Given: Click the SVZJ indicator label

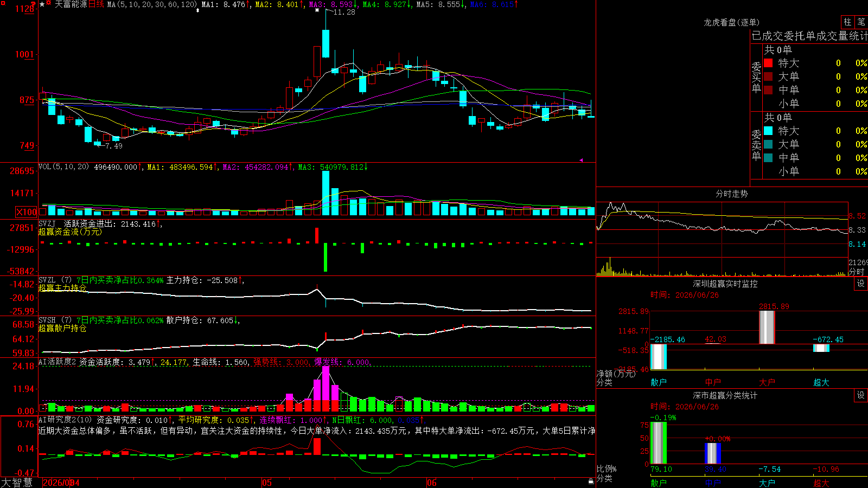Looking at the screenshot, I should (x=47, y=223).
